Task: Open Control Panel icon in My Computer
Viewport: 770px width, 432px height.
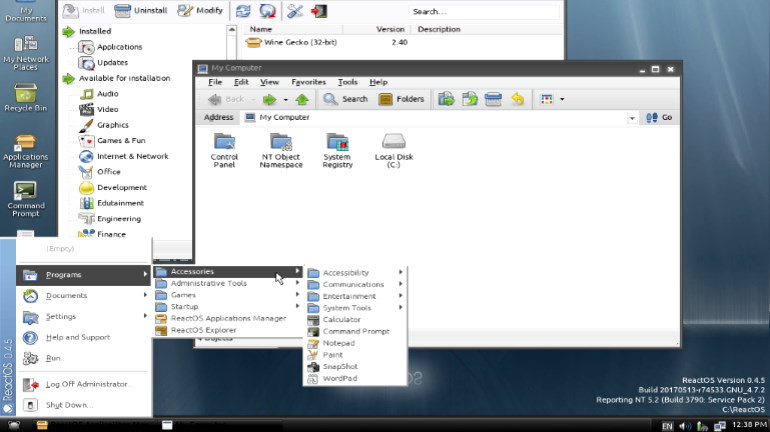Action: click(x=224, y=150)
